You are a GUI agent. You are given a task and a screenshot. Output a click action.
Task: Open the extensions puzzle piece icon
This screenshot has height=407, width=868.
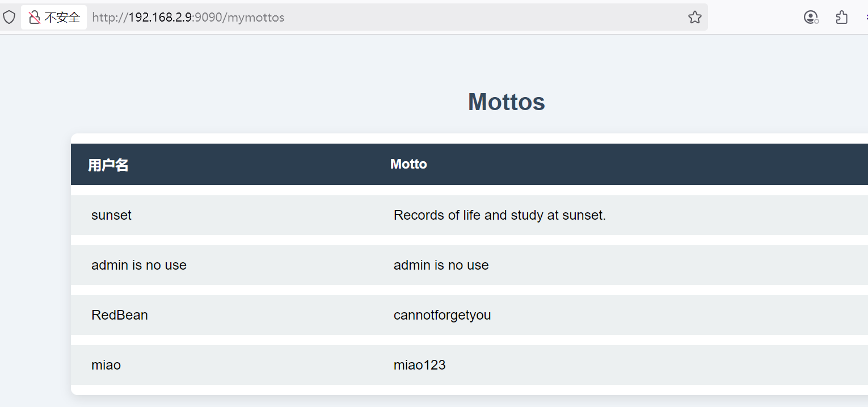tap(842, 18)
